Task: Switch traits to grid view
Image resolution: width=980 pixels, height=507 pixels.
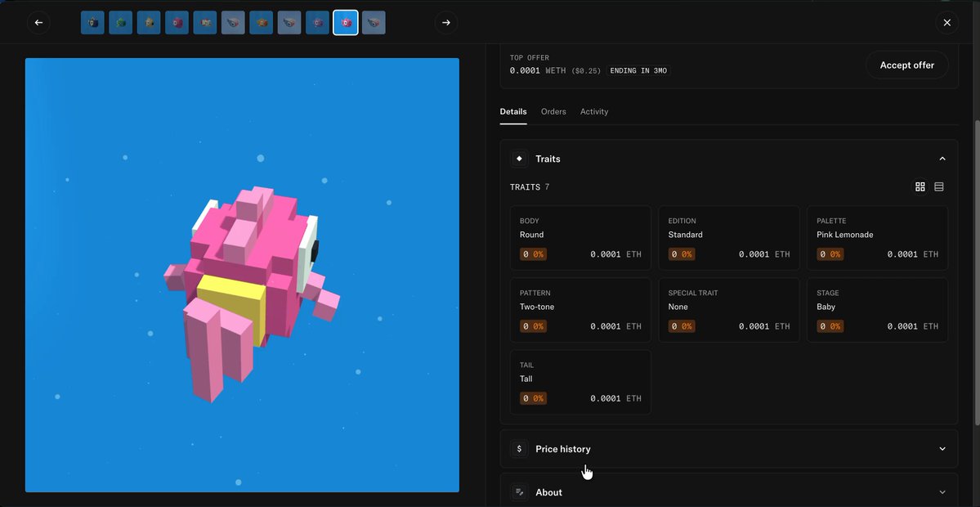Action: (920, 187)
